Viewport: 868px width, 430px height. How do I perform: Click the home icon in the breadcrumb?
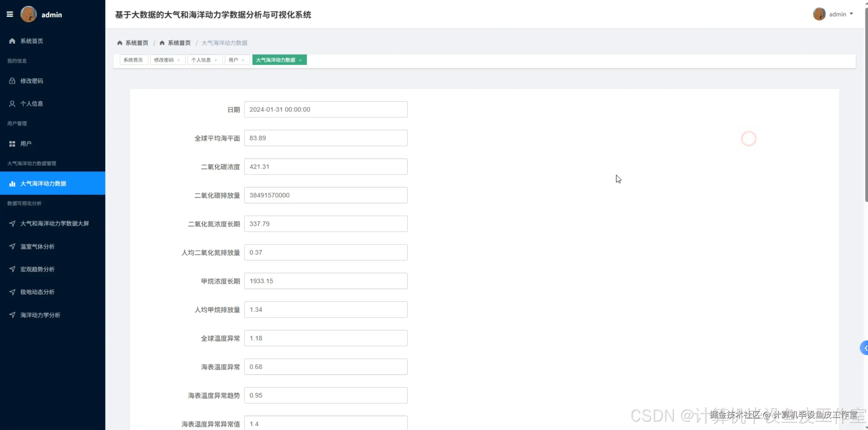tap(119, 43)
